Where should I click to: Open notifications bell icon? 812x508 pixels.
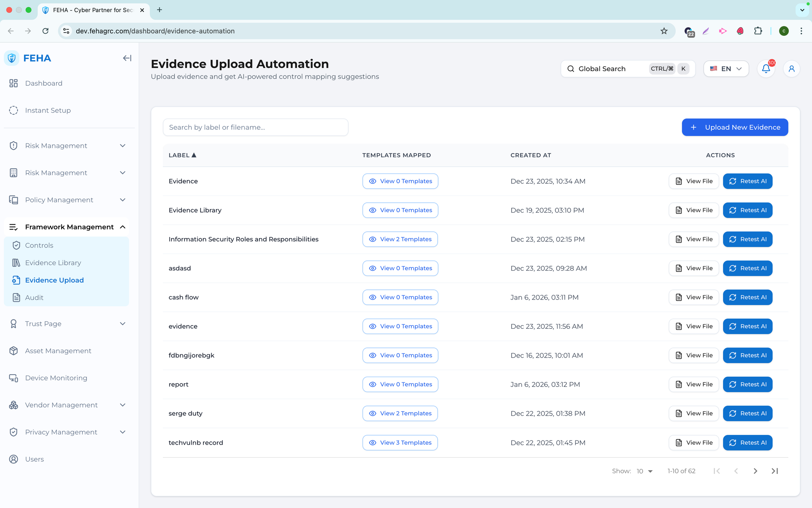tap(766, 69)
